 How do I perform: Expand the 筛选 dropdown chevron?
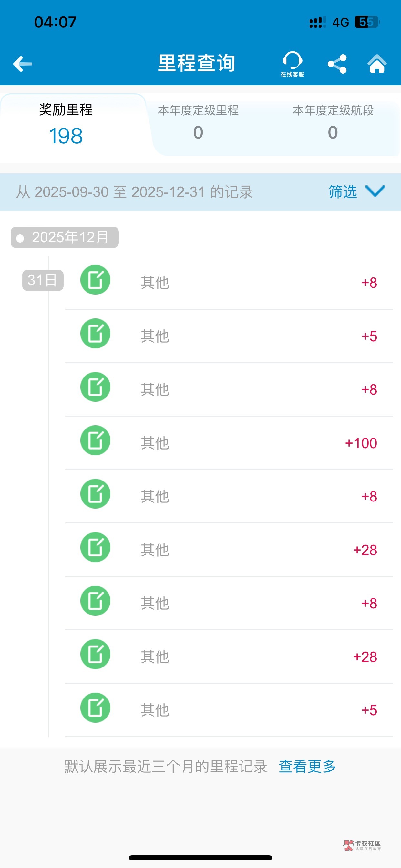(x=375, y=191)
